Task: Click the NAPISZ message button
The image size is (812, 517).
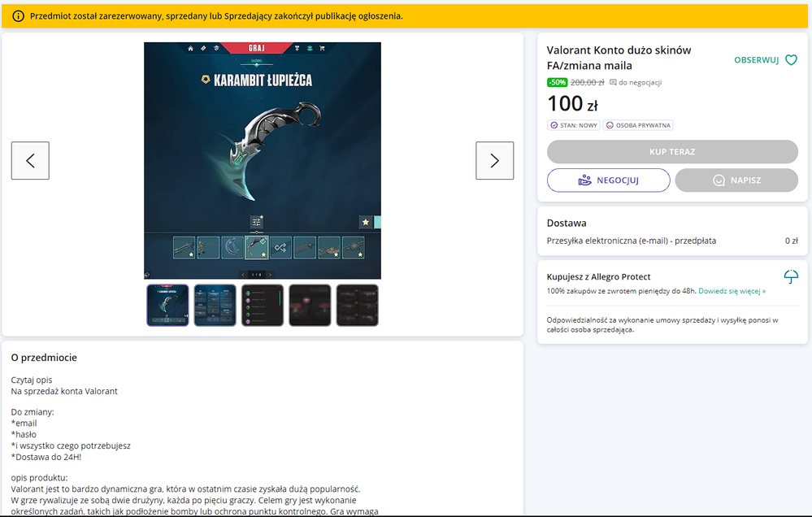Action: click(x=736, y=180)
